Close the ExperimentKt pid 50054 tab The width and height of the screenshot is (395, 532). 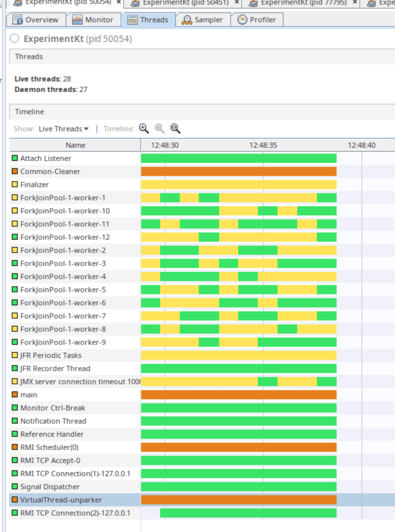click(x=119, y=2)
